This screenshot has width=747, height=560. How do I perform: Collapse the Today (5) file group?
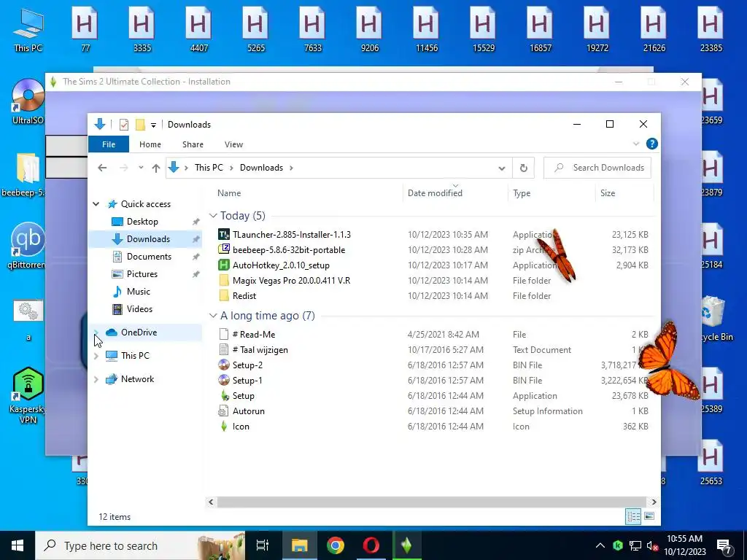(213, 216)
